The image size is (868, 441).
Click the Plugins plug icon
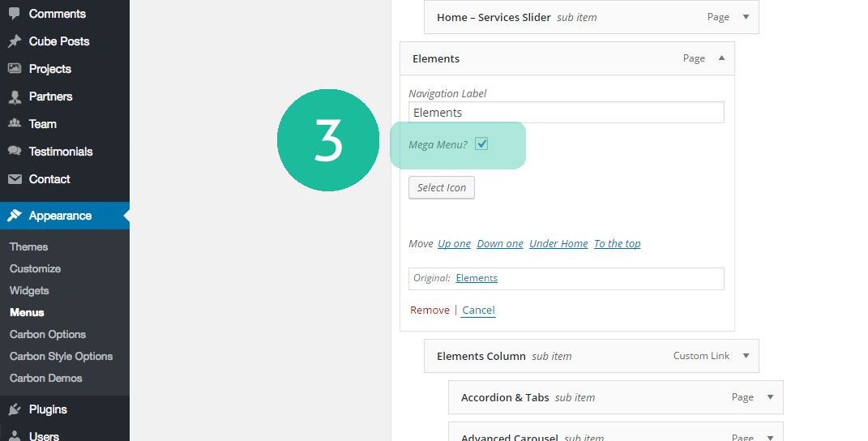pos(15,409)
